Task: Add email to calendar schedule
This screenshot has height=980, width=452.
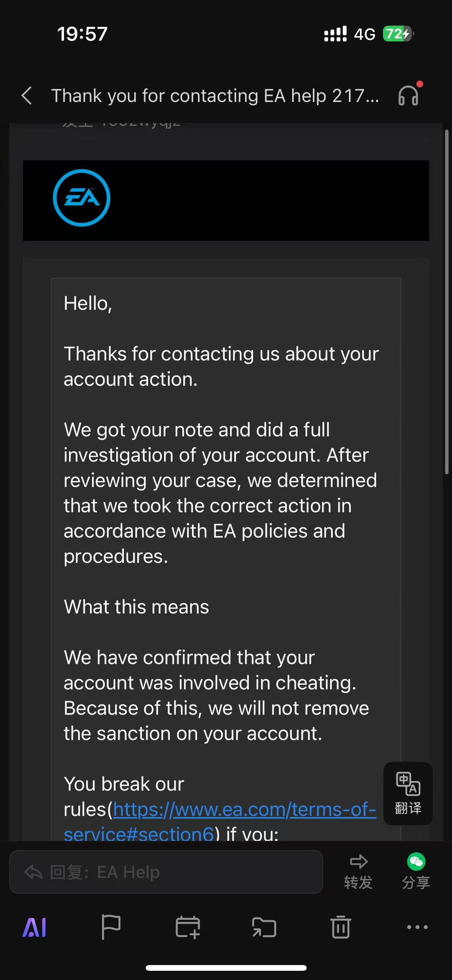Action: (187, 927)
